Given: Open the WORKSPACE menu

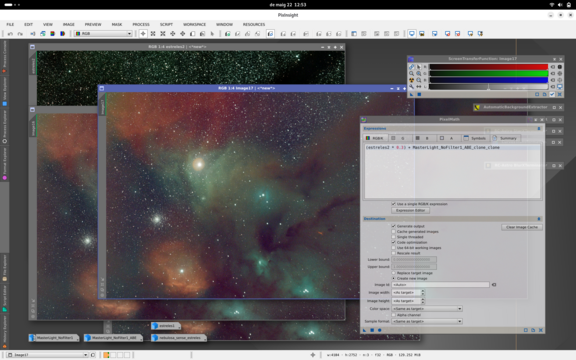Looking at the screenshot, I should coord(194,25).
